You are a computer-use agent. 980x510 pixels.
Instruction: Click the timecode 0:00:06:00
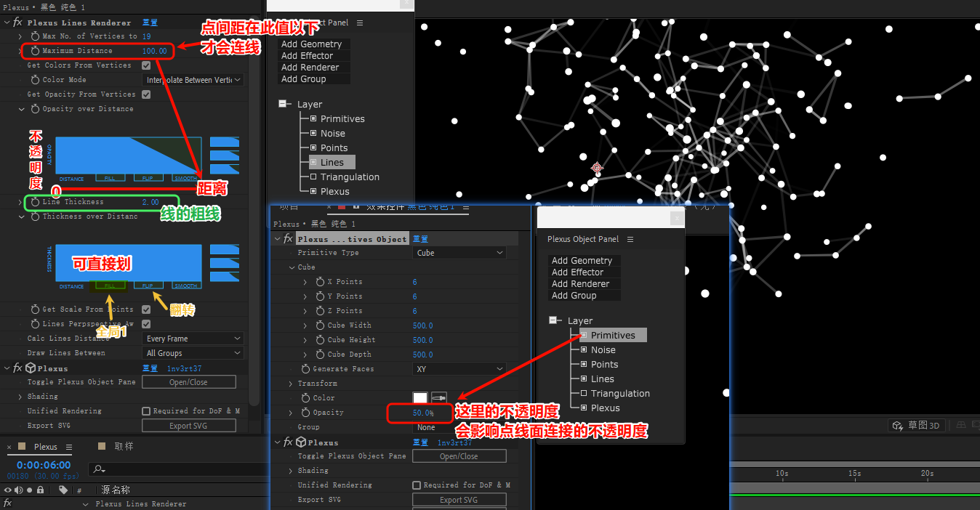click(44, 465)
